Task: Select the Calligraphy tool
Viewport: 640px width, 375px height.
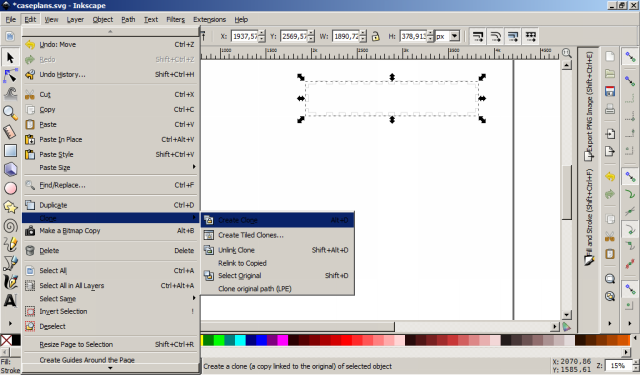Action: (x=10, y=282)
